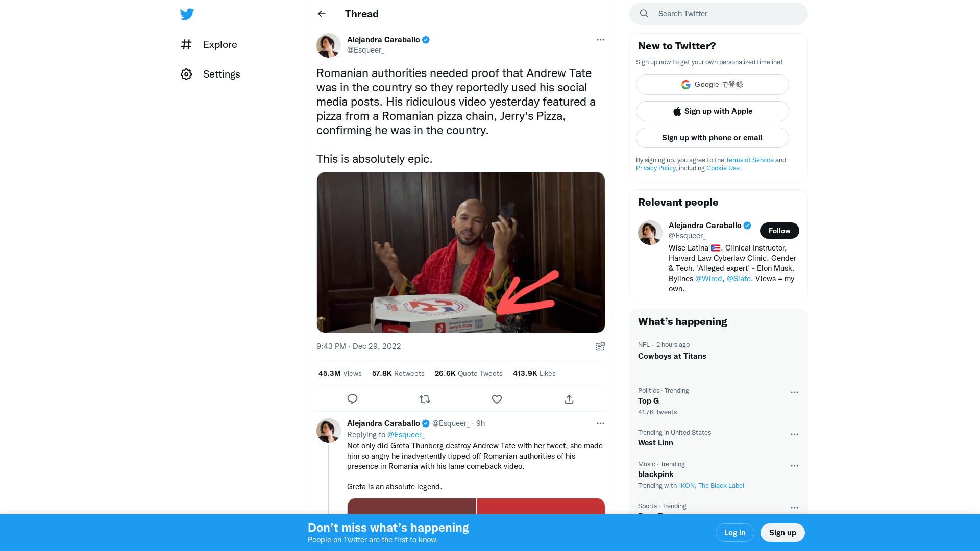980x551 pixels.
Task: Click the Search Twitter input field
Action: pyautogui.click(x=718, y=13)
